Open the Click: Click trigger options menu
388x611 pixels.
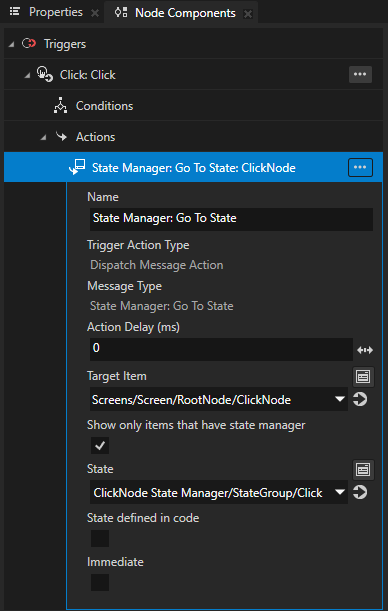[x=360, y=74]
